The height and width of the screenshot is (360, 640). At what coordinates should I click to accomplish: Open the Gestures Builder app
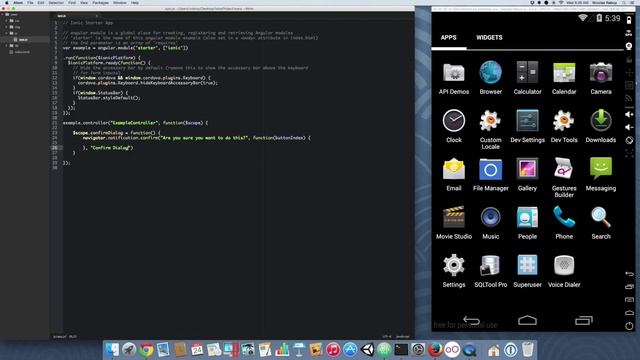564,178
